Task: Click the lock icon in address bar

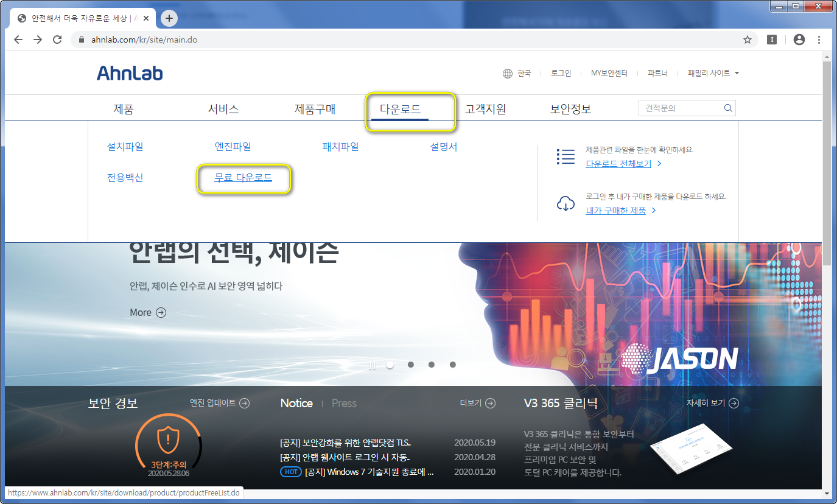Action: coord(81,40)
